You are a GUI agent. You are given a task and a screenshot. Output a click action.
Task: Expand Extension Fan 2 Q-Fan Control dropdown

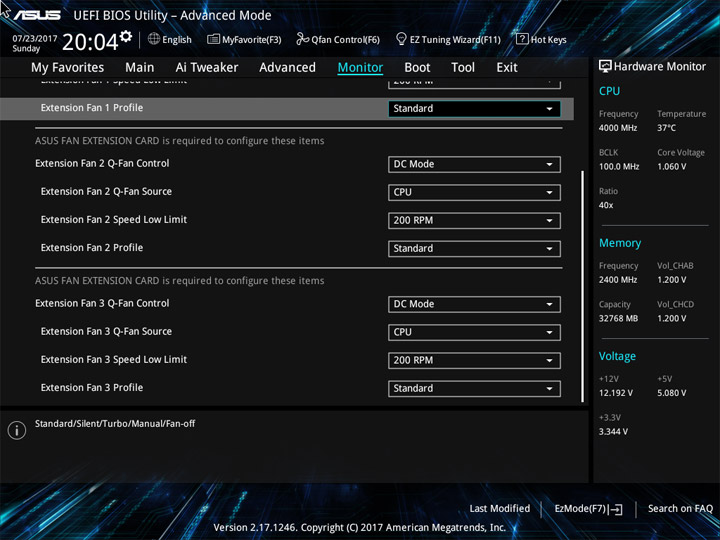tap(474, 164)
